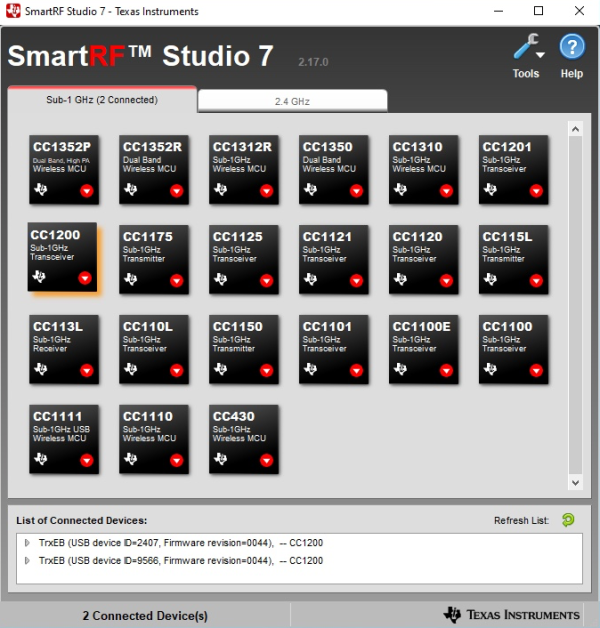
Task: Click the Texas Instruments logo in the status bar
Action: pos(512,615)
